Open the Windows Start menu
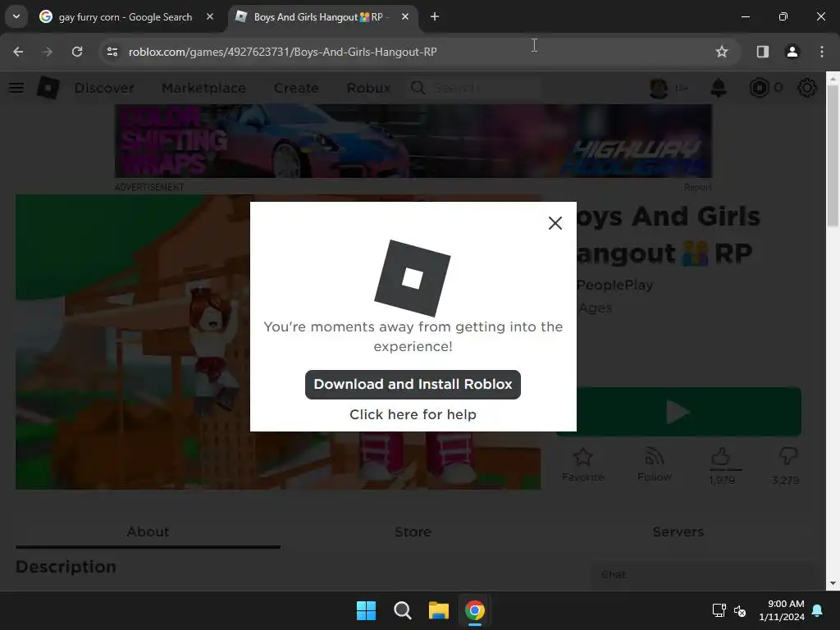 click(367, 610)
